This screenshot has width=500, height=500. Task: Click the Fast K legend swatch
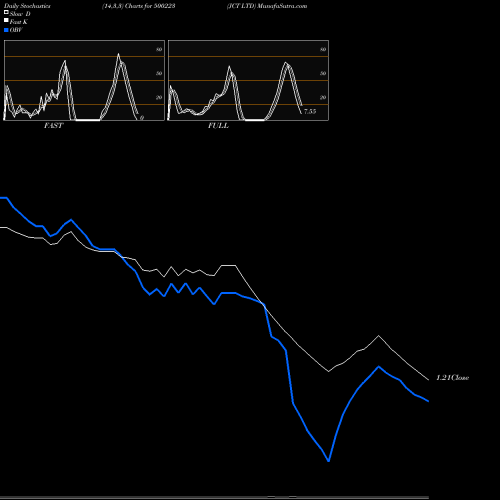[x=6, y=21]
